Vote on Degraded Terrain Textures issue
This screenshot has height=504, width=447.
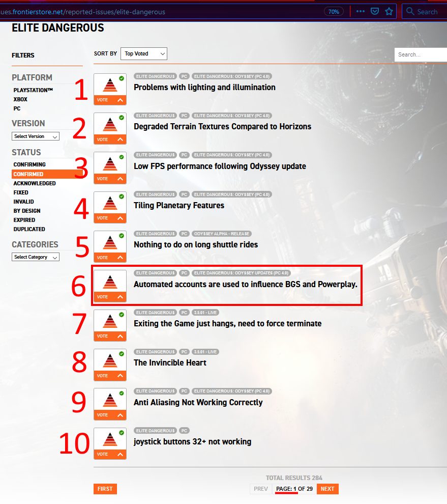click(110, 139)
